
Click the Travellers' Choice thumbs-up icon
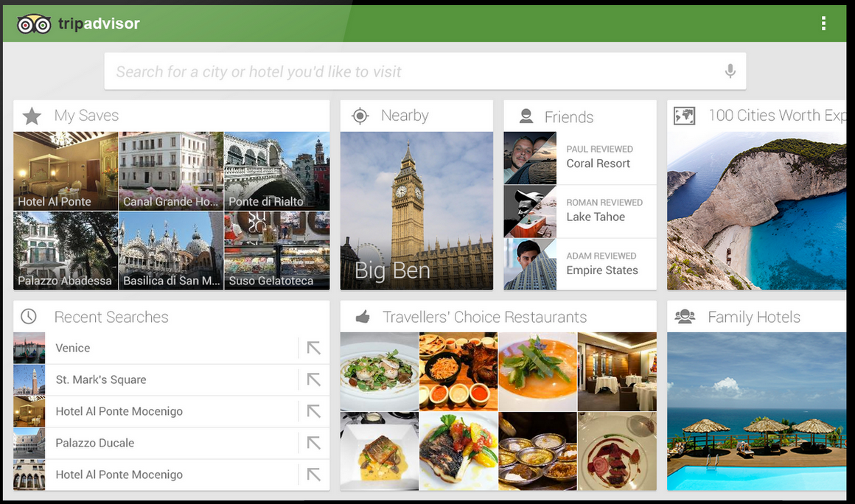click(x=363, y=317)
